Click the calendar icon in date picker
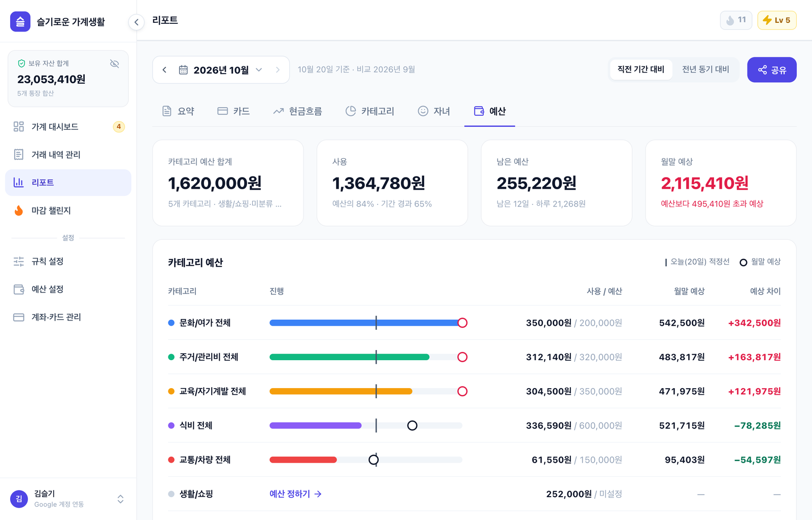 pyautogui.click(x=183, y=70)
